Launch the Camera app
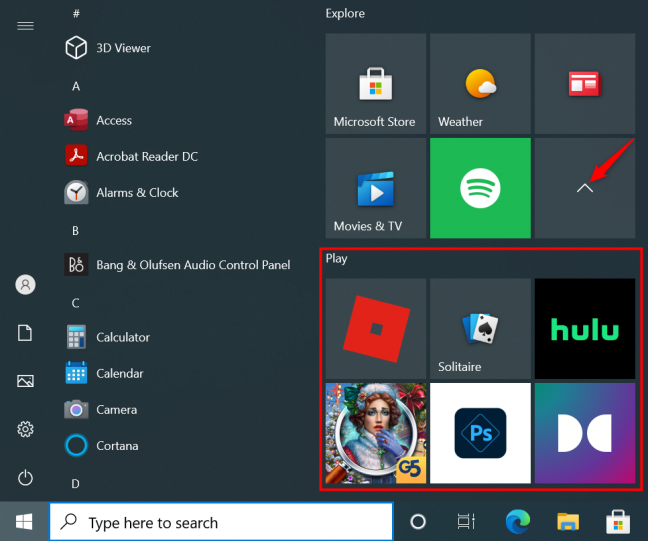This screenshot has height=541, width=648. coord(100,410)
